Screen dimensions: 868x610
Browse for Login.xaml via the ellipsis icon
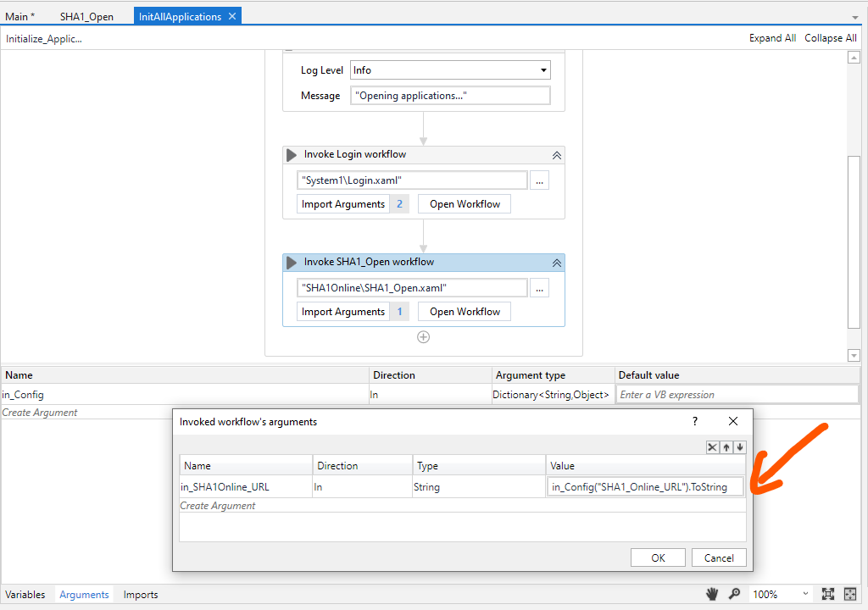(x=539, y=180)
